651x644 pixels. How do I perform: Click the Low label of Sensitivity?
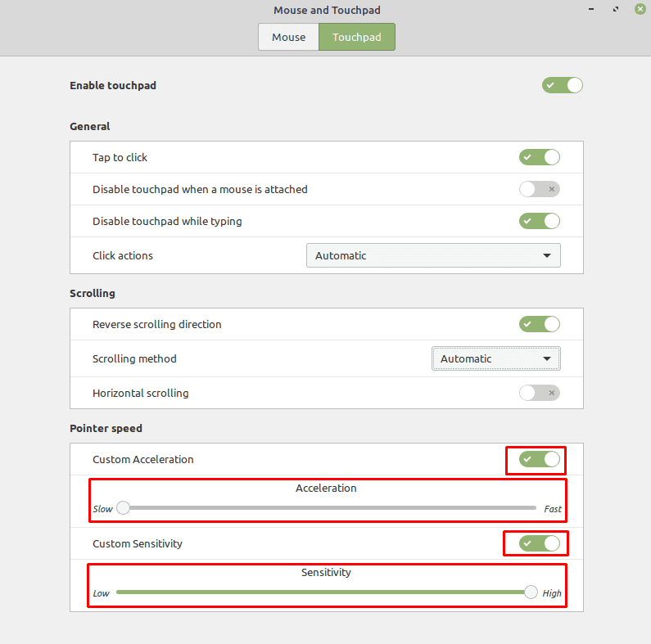coord(101,593)
